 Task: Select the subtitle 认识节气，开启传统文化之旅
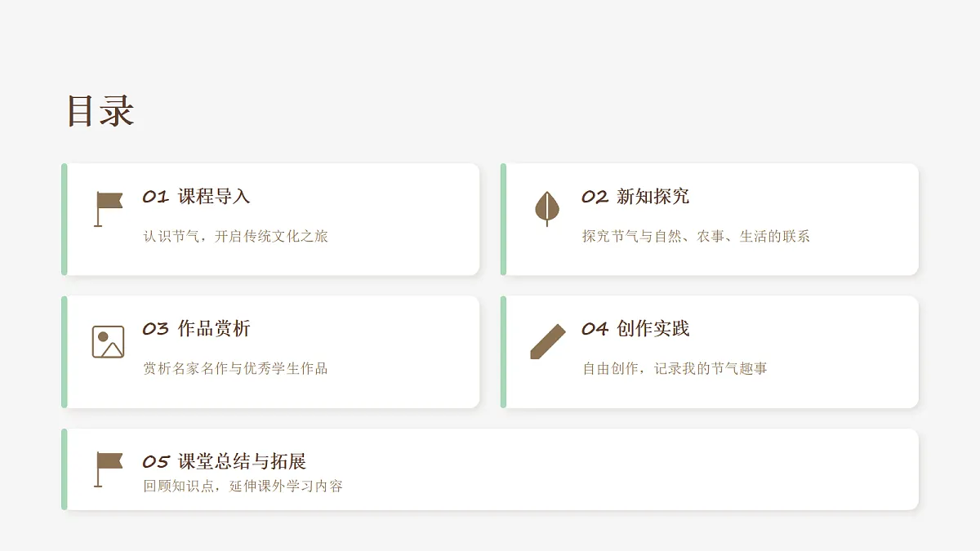(235, 237)
